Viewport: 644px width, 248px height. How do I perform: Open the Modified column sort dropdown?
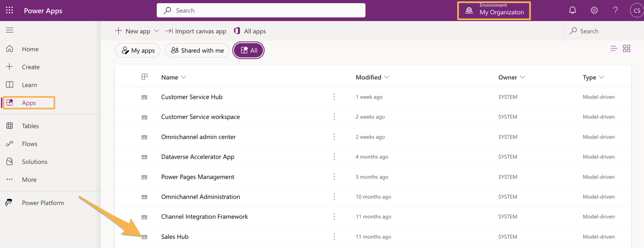387,77
